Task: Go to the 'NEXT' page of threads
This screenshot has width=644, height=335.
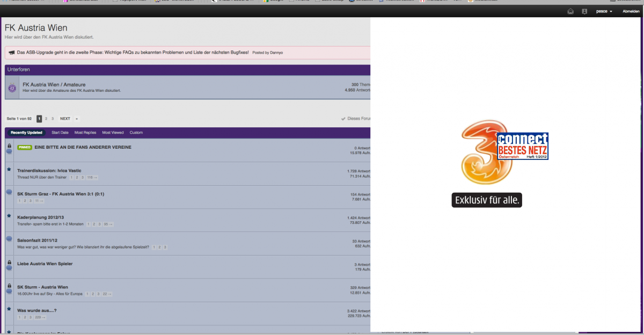Action: [65, 119]
